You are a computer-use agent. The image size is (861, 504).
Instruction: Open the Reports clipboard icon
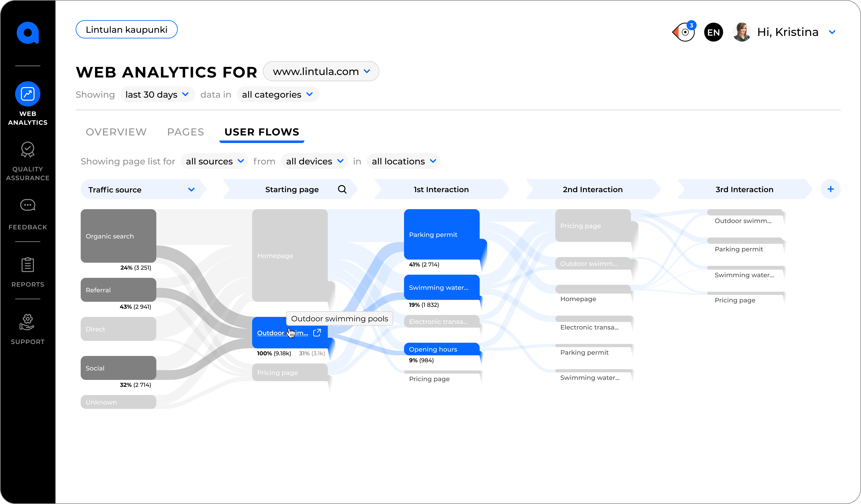[28, 265]
